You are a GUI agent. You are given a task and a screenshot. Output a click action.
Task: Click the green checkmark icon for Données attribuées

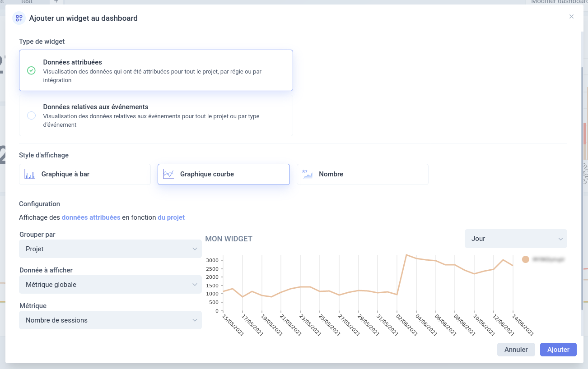click(x=31, y=70)
